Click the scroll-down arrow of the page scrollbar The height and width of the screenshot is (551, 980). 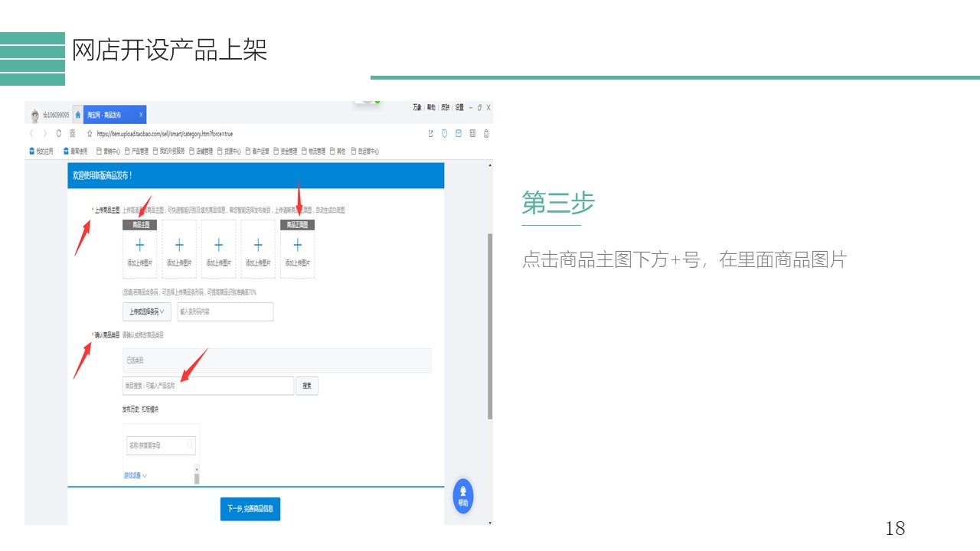click(x=490, y=521)
